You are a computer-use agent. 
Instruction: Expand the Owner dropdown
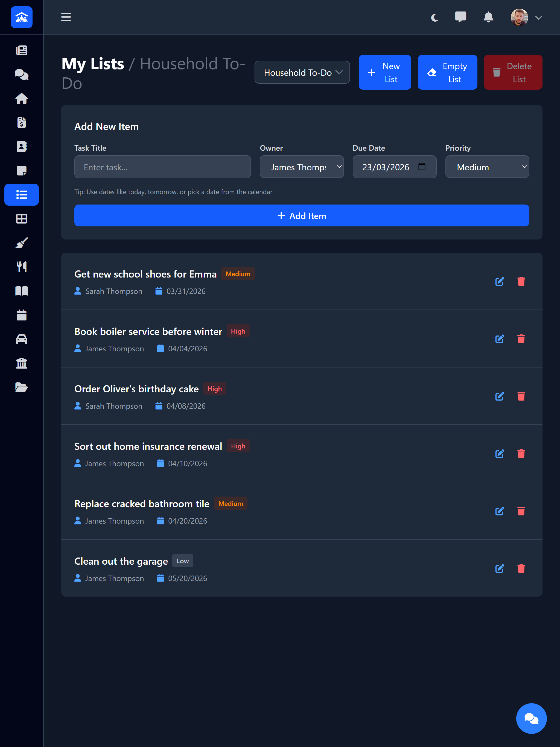click(302, 167)
